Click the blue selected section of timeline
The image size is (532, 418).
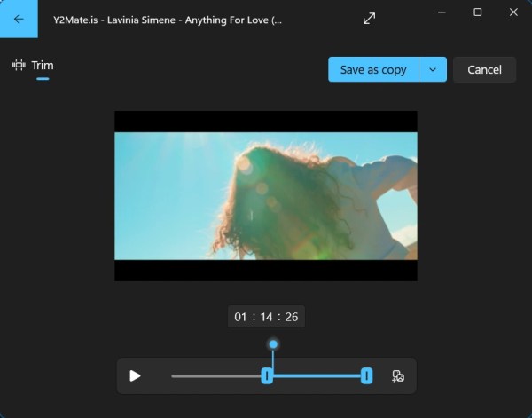pos(317,376)
